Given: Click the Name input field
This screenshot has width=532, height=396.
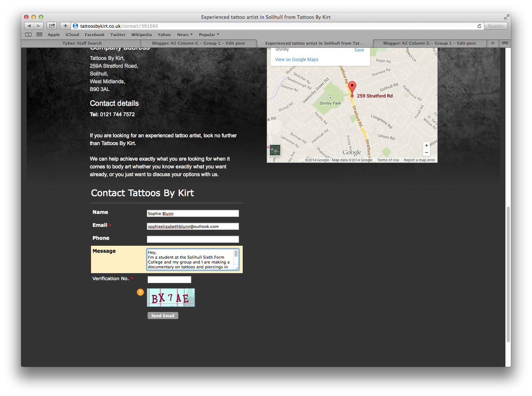Looking at the screenshot, I should (x=193, y=214).
